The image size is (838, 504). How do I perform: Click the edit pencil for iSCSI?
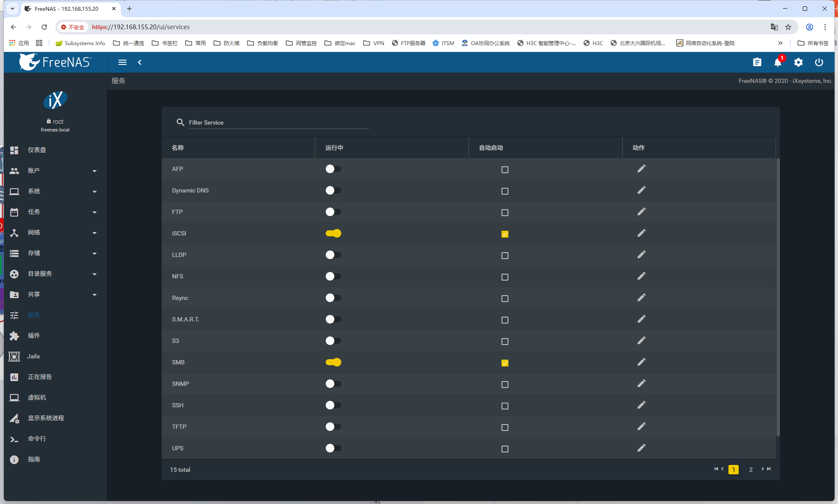641,233
